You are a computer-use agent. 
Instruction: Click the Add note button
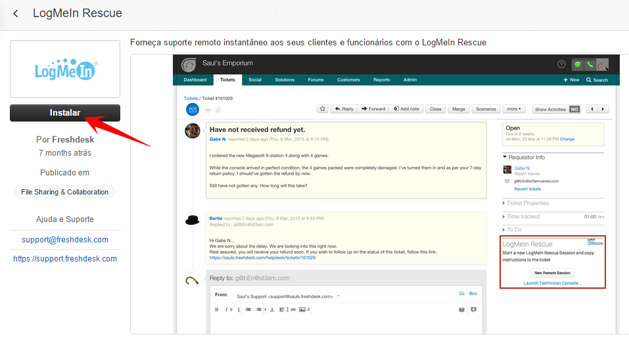tap(406, 108)
